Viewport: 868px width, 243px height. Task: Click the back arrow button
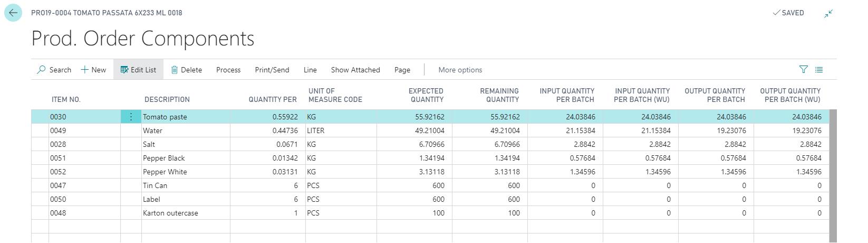[13, 13]
